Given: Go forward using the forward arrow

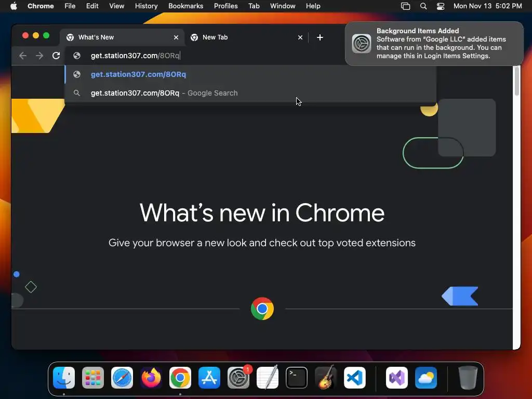Looking at the screenshot, I should [x=39, y=56].
